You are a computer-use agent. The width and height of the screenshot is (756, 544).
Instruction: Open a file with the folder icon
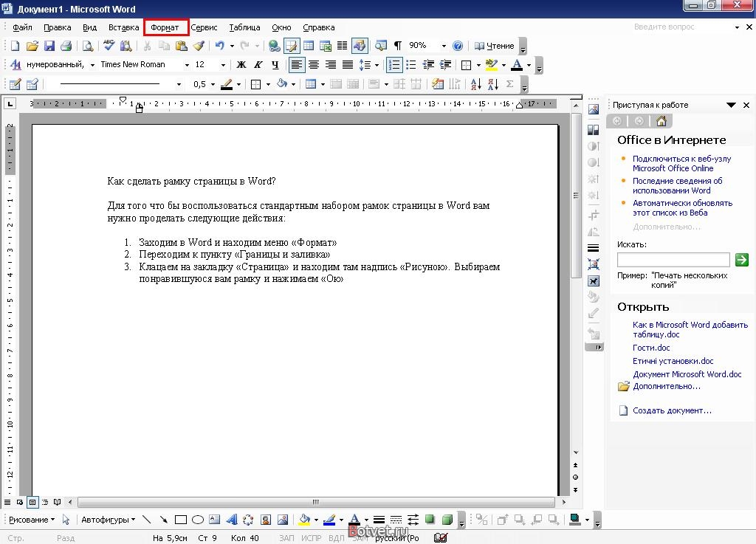pyautogui.click(x=32, y=46)
